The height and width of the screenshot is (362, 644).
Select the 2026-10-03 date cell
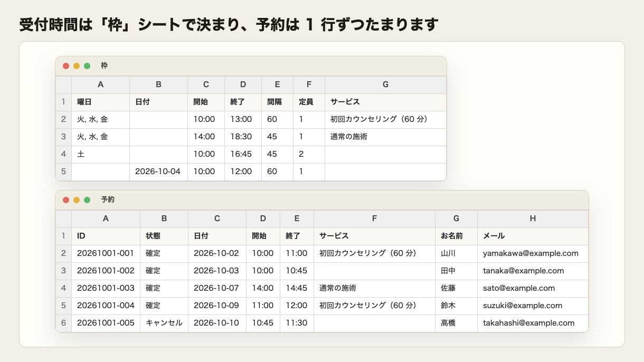pyautogui.click(x=217, y=271)
